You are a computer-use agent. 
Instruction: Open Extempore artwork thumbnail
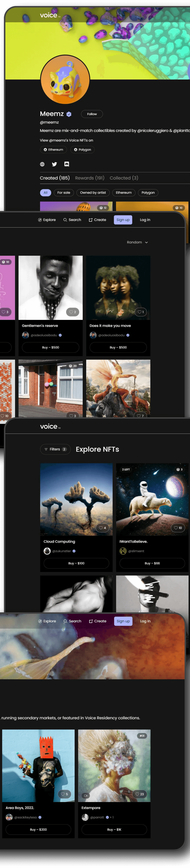pyautogui.click(x=114, y=765)
